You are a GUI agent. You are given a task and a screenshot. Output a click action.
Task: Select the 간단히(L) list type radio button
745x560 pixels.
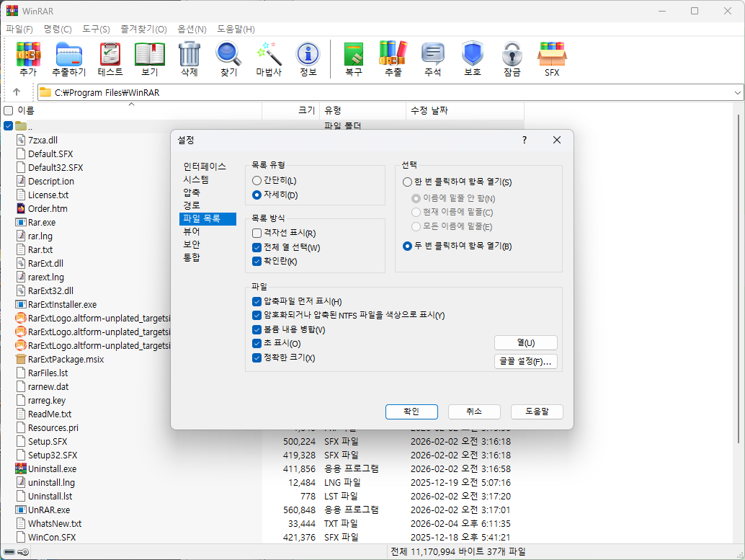pos(257,181)
